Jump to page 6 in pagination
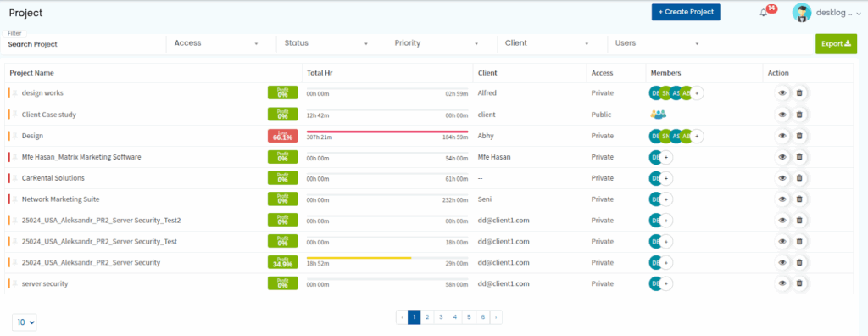868x336 pixels. tap(482, 317)
